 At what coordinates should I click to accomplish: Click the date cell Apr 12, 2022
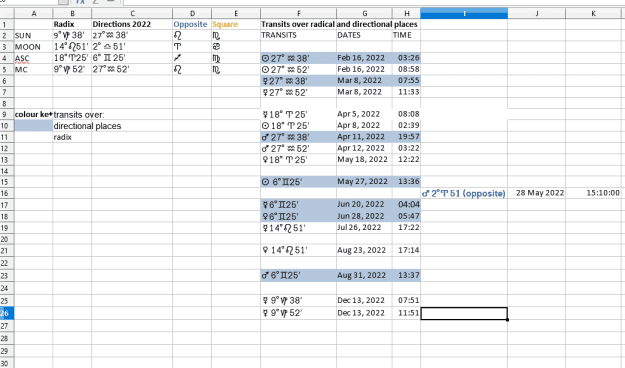pyautogui.click(x=364, y=148)
